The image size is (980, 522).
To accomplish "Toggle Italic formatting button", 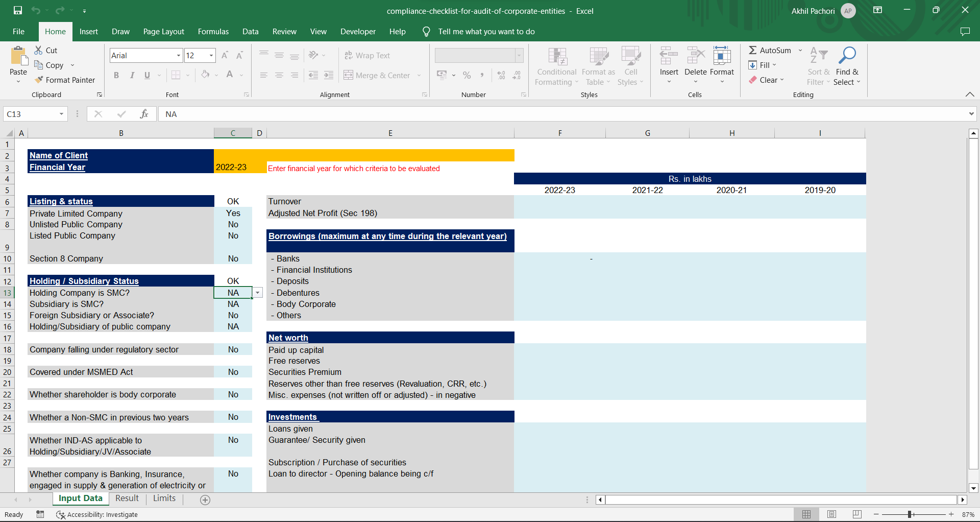I will (132, 75).
